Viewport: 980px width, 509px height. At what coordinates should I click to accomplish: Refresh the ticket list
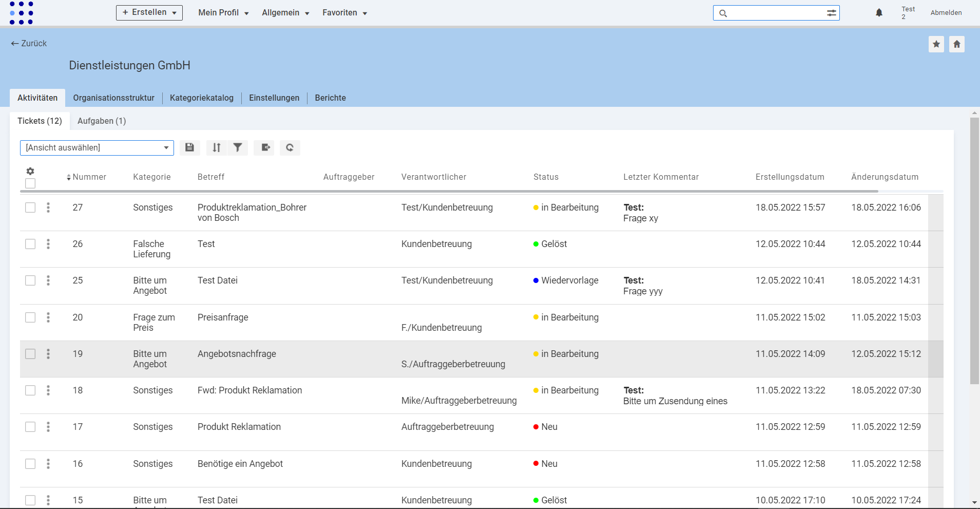coord(290,147)
